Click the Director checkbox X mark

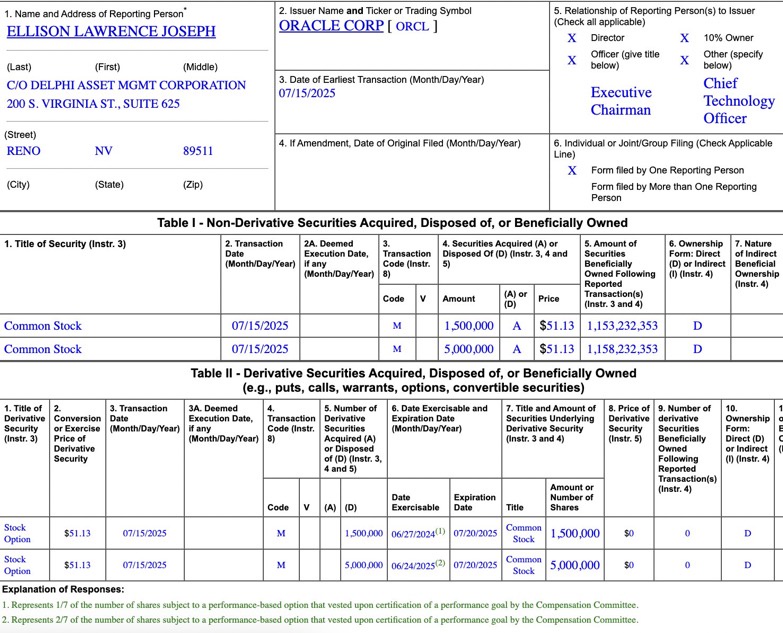click(x=572, y=38)
